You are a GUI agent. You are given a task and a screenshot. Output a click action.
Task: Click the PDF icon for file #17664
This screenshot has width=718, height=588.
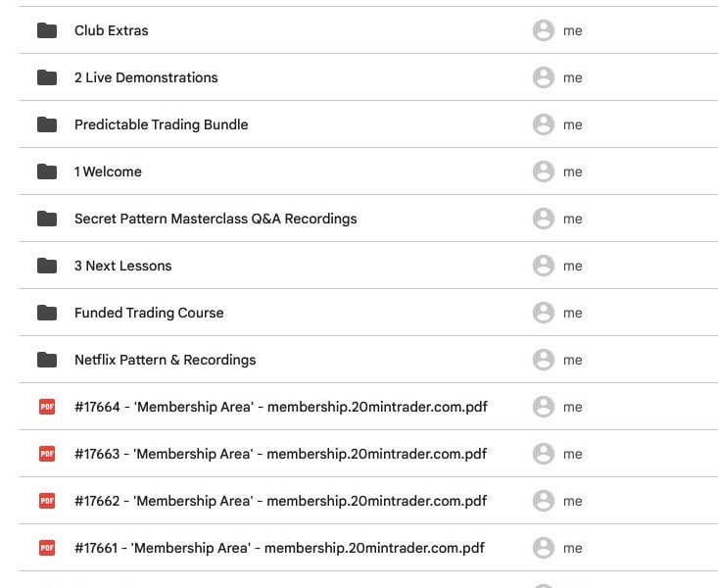pyautogui.click(x=47, y=407)
